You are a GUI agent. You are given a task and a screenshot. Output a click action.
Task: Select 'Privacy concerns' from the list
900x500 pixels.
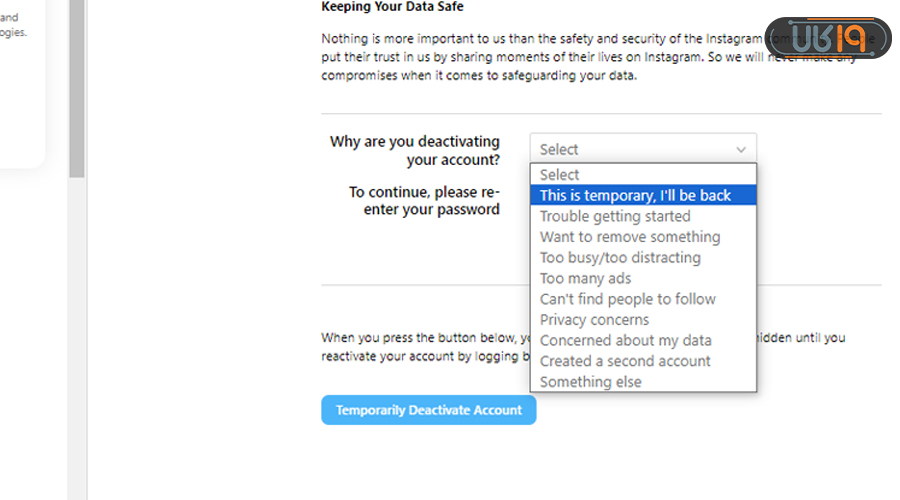(595, 320)
